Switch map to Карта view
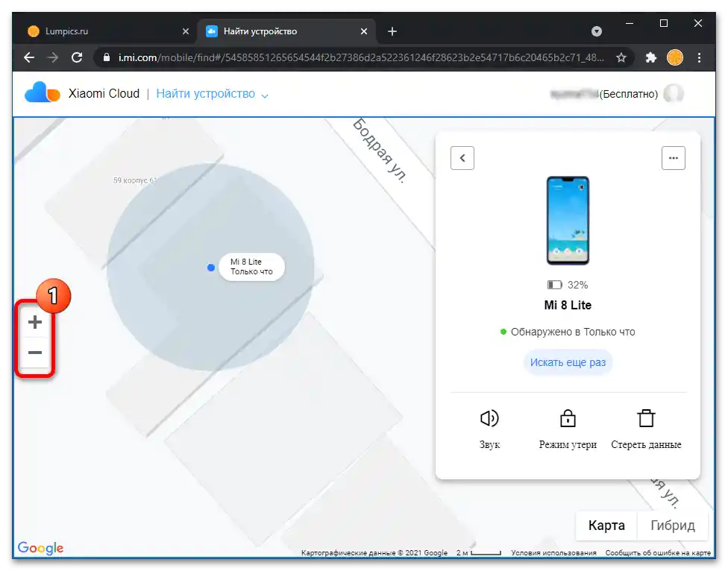728x571 pixels. tap(606, 525)
